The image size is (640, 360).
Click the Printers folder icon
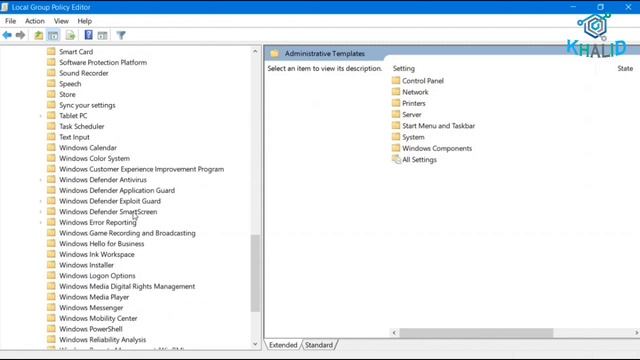pyautogui.click(x=396, y=103)
